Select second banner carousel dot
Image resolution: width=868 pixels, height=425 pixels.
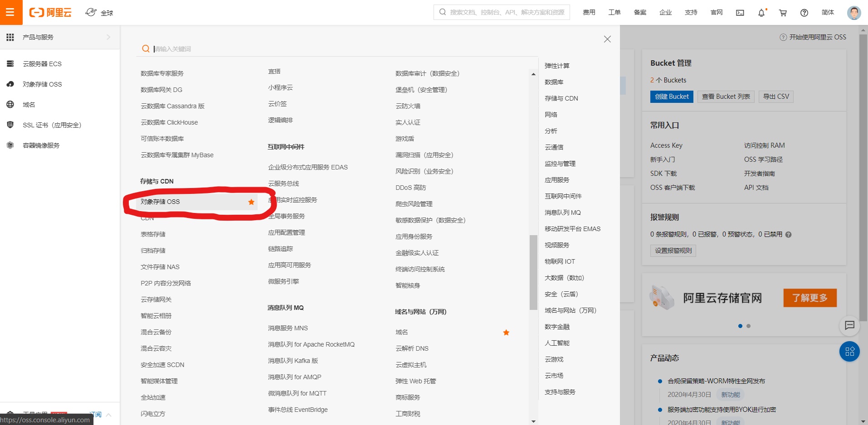click(748, 326)
